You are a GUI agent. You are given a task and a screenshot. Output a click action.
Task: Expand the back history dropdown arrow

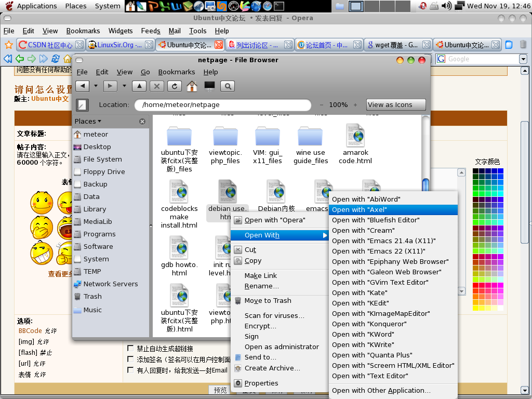(96, 86)
